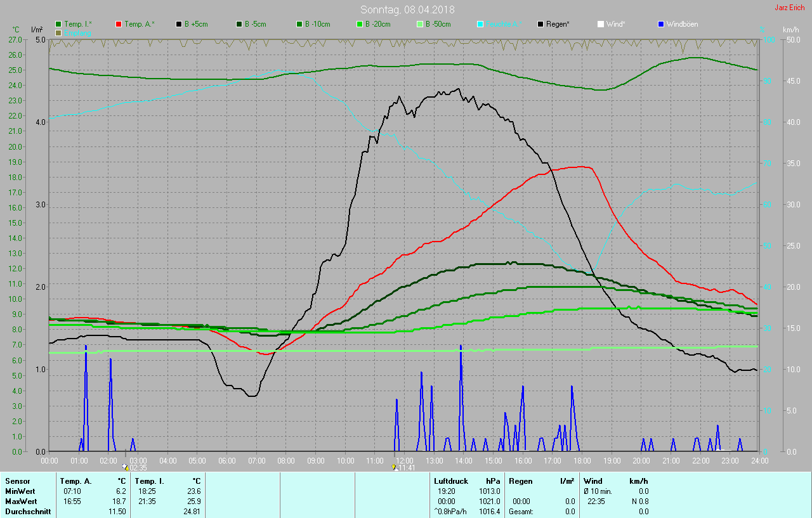This screenshot has width=812, height=518.
Task: Click the white Wind legend square
Action: [x=601, y=24]
